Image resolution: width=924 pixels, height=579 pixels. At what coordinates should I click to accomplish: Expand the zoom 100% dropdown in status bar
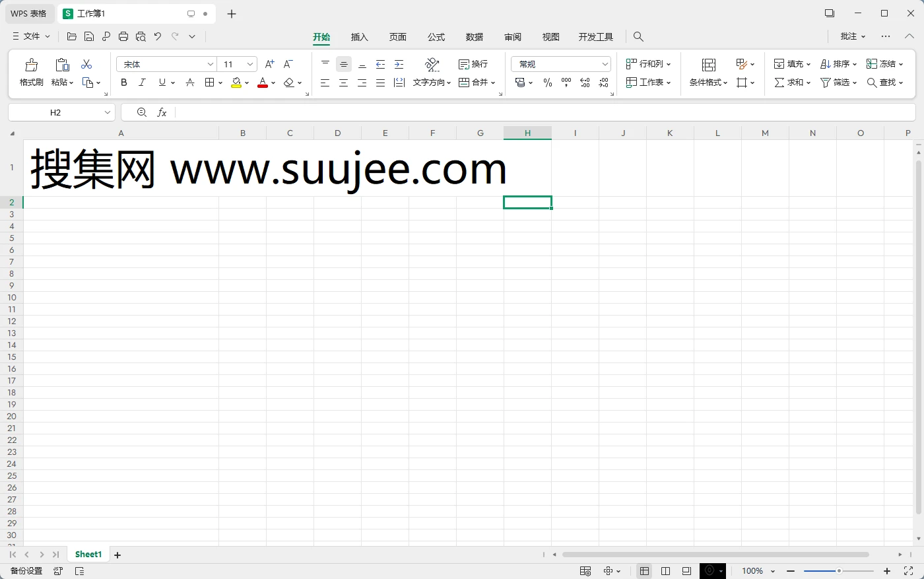pyautogui.click(x=773, y=571)
